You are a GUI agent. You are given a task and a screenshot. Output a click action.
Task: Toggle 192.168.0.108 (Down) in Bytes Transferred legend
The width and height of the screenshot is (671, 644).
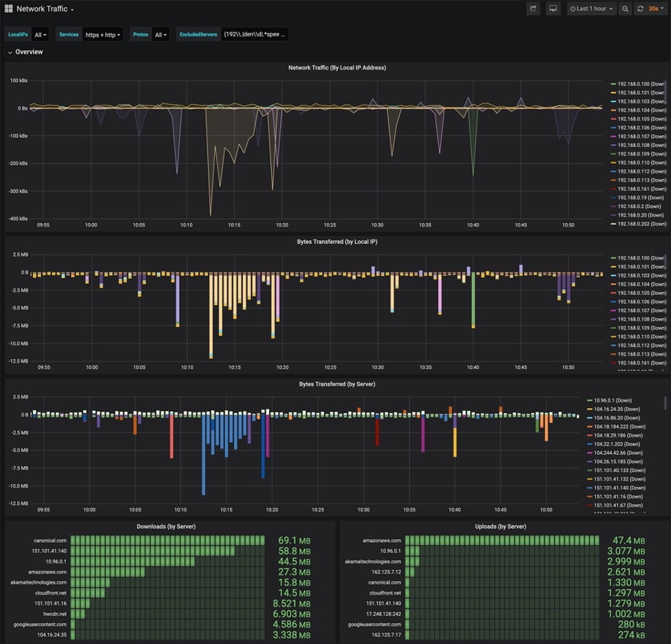point(638,319)
